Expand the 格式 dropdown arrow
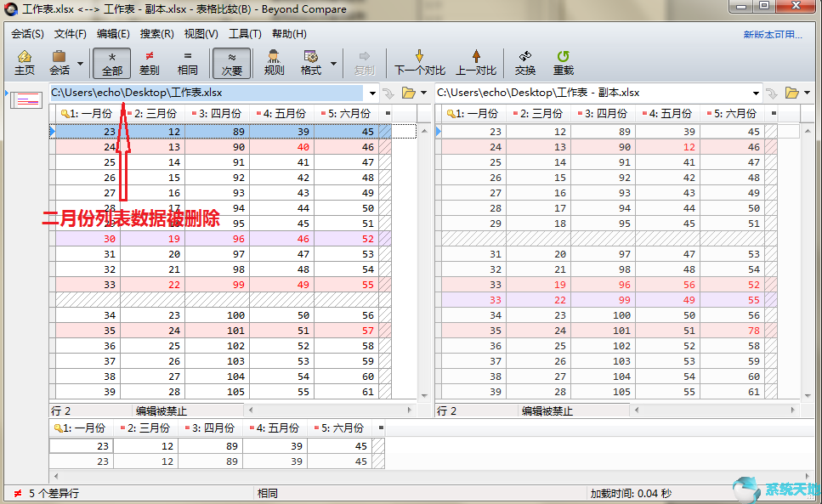Screen dimensions: 822x504 point(333,64)
